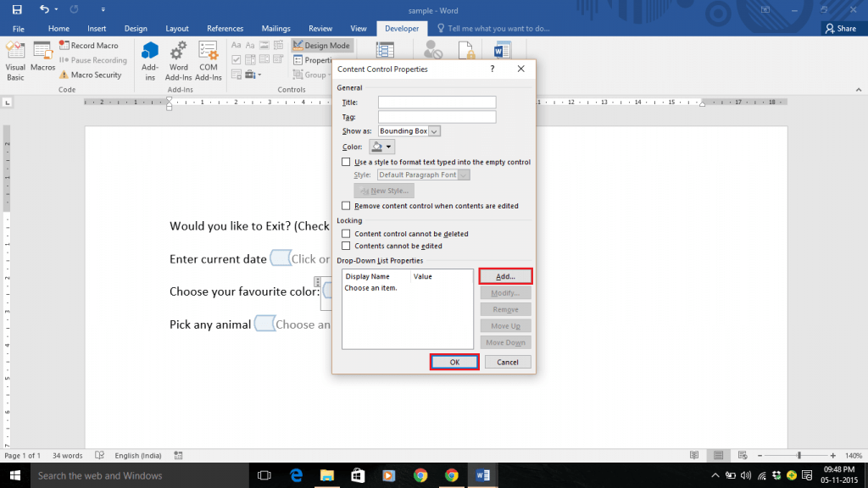Open the XML Mapping Pane
Viewport: 868px width, 488px height.
pyautogui.click(x=384, y=51)
